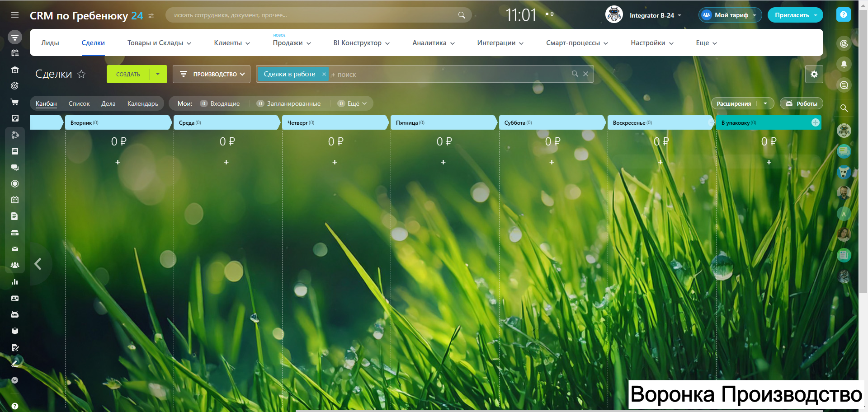The image size is (868, 412).
Task: Expand the Аналитика menu
Action: (434, 43)
